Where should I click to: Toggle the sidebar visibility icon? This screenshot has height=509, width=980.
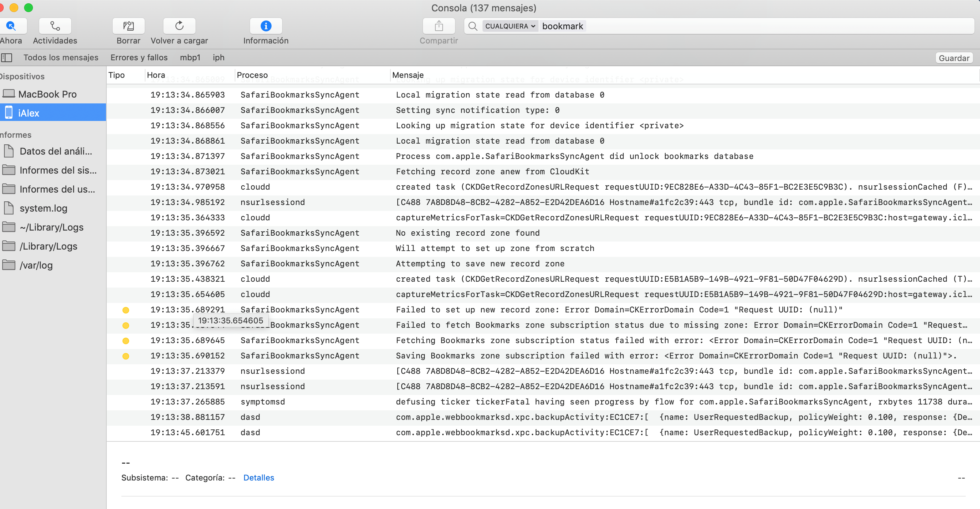click(7, 57)
